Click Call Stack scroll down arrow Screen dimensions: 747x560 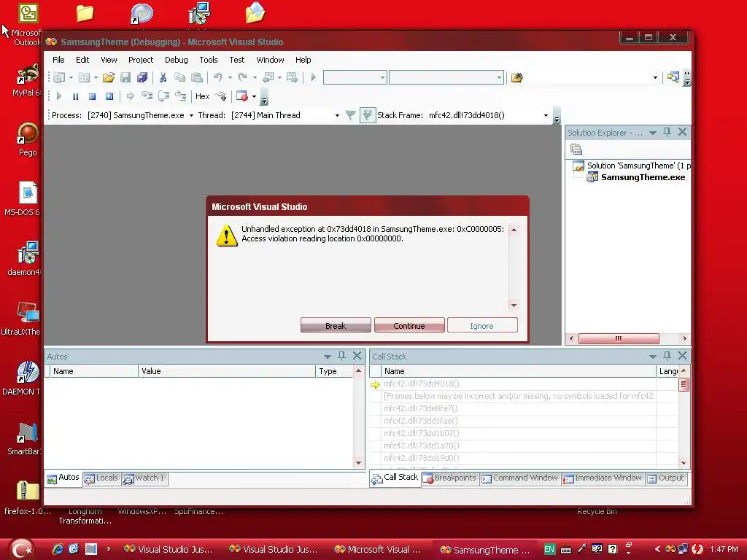684,463
